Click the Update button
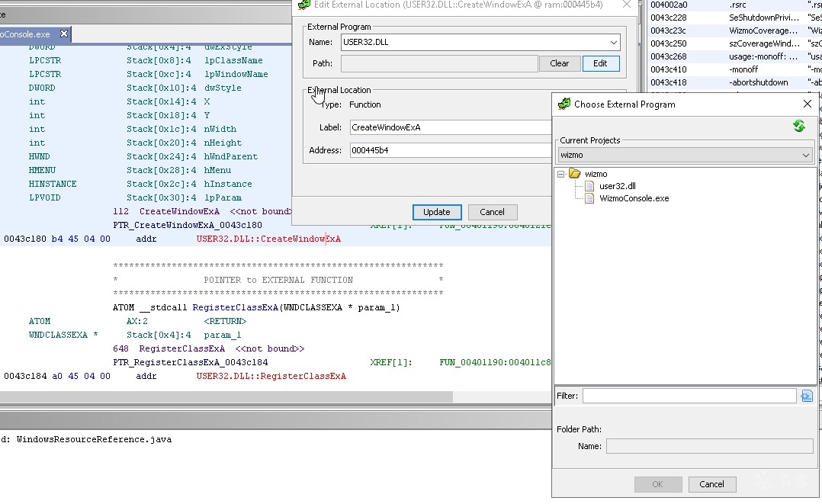822x504 pixels. [437, 212]
